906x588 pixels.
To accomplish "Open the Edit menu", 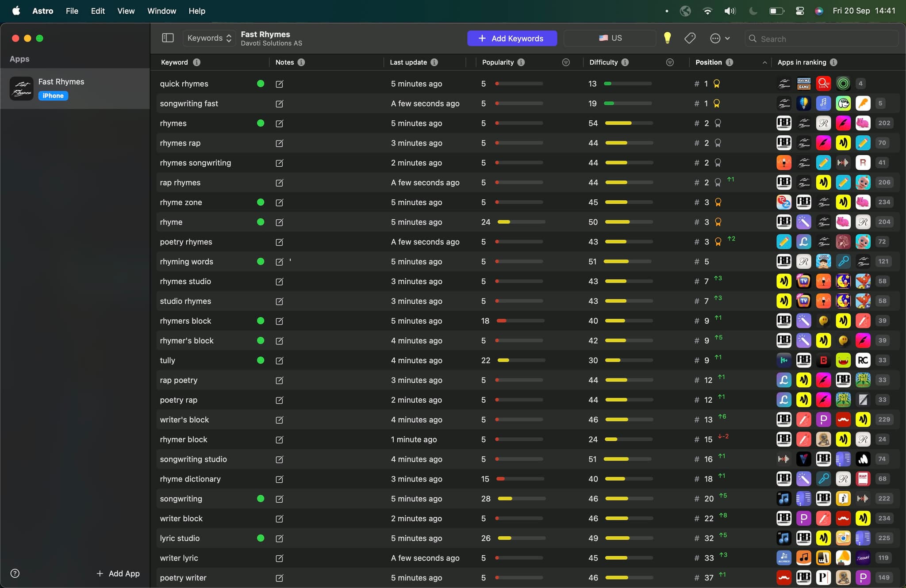I will pos(98,11).
